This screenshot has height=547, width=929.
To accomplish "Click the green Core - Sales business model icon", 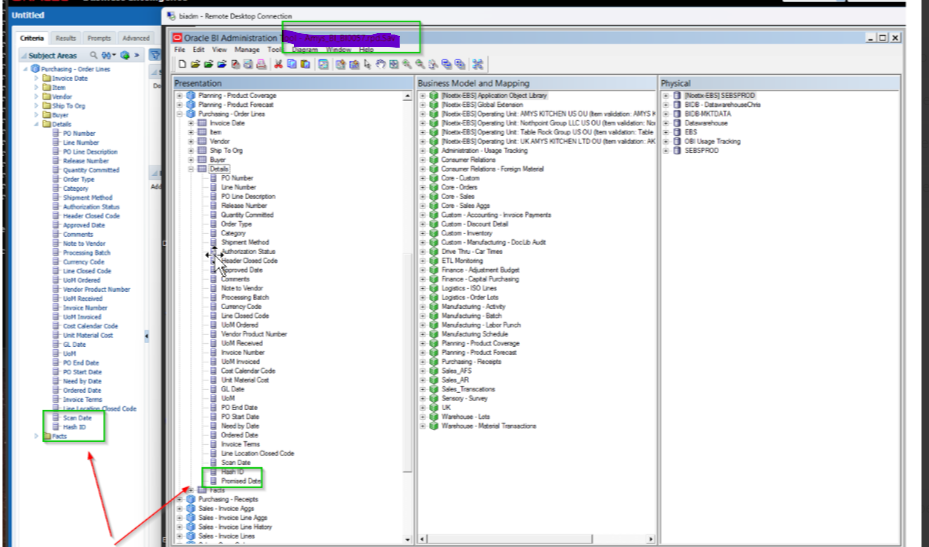I will click(434, 196).
